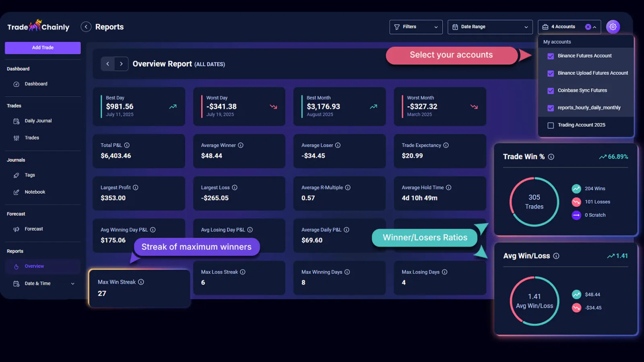Open the Filters dropdown
The width and height of the screenshot is (644, 362).
pos(416,27)
